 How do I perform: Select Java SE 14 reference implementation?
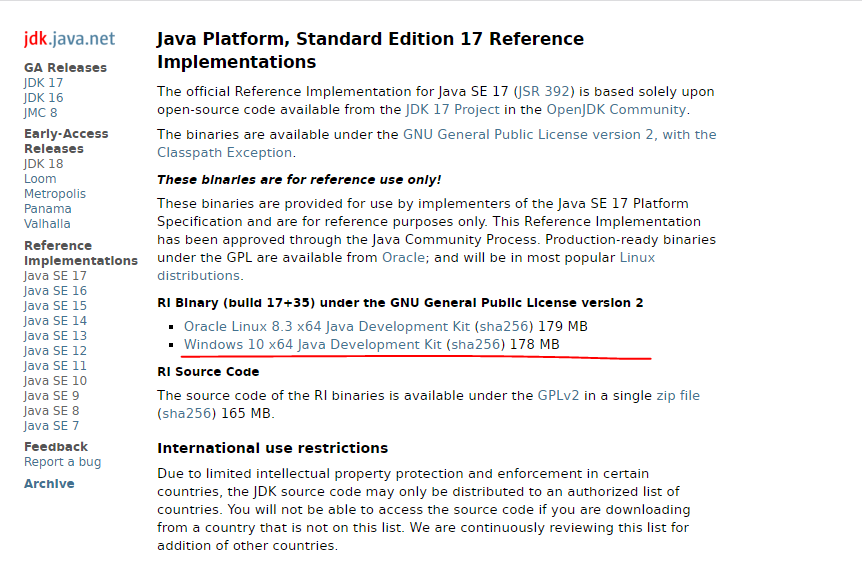click(x=56, y=321)
